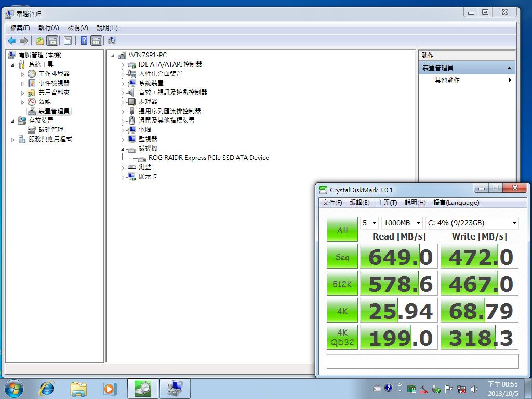Collapse the 裝置管理員 actions section header
This screenshot has height=399, width=532.
467,68
